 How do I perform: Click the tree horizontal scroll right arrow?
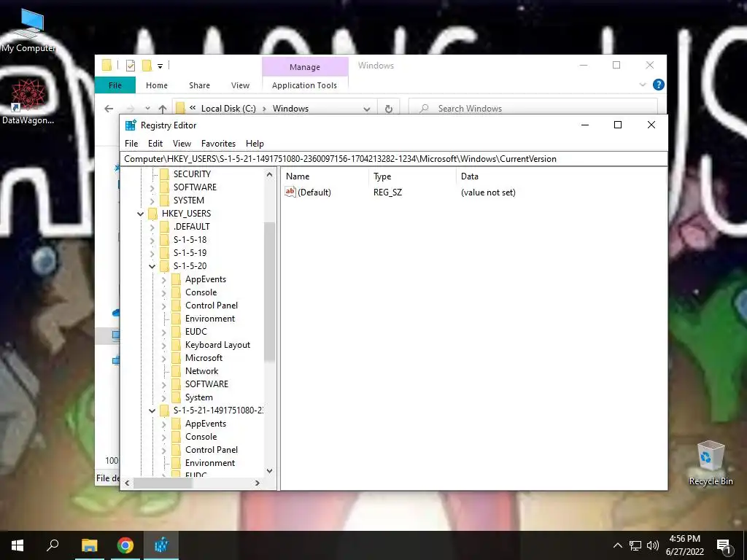(258, 483)
